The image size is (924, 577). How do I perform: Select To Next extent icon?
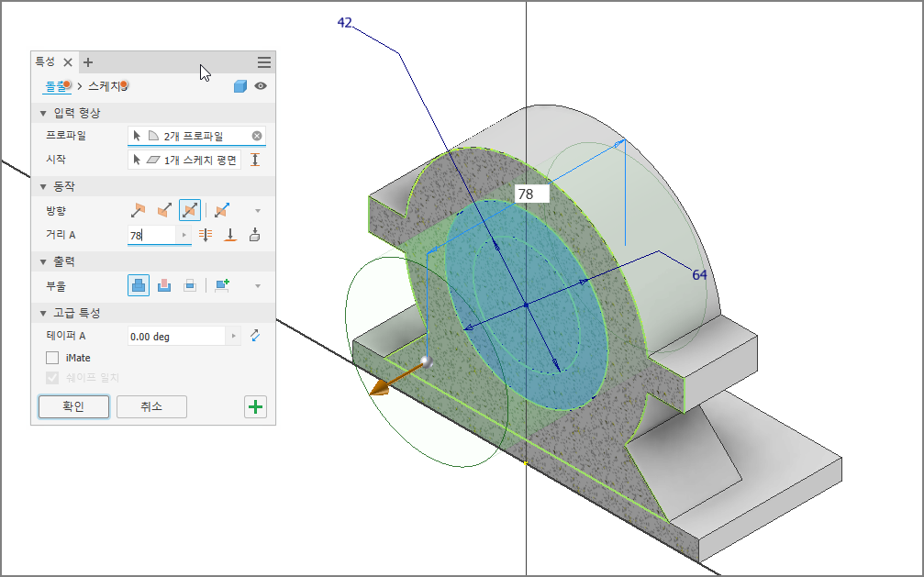[x=254, y=235]
